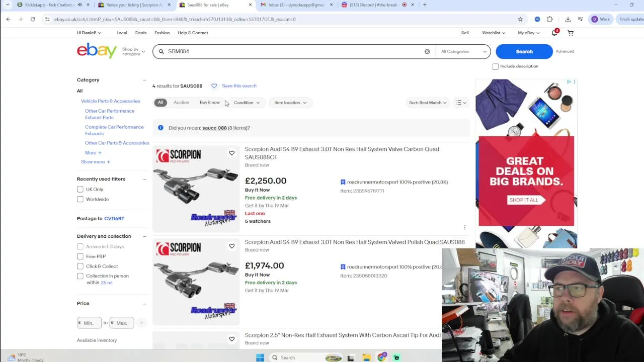Open a new browser tab
The height and width of the screenshot is (362, 644).
[425, 5]
